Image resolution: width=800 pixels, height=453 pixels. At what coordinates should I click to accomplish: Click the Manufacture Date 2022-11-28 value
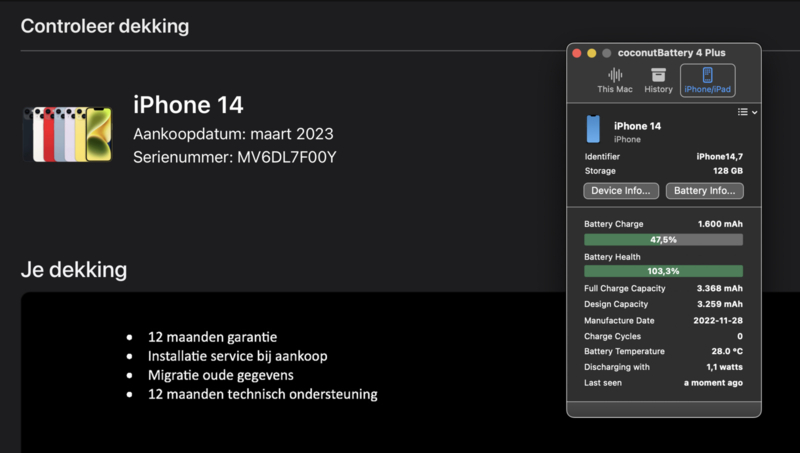click(x=718, y=321)
